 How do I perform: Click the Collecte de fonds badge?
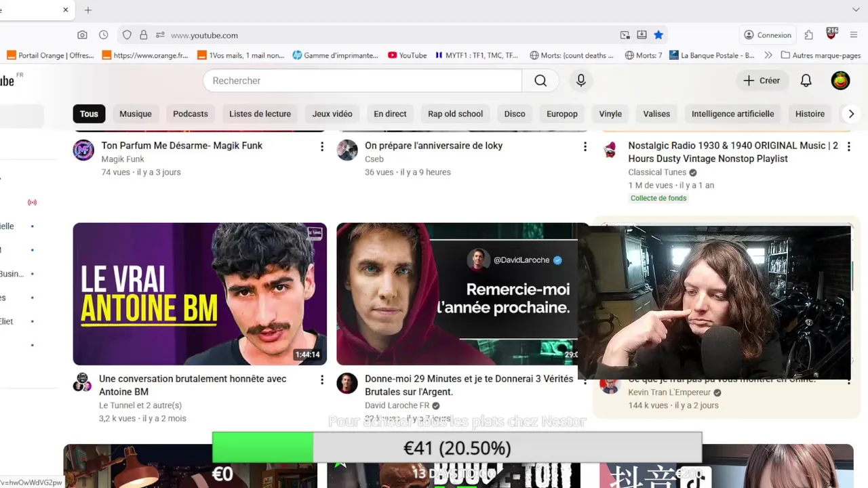(658, 198)
